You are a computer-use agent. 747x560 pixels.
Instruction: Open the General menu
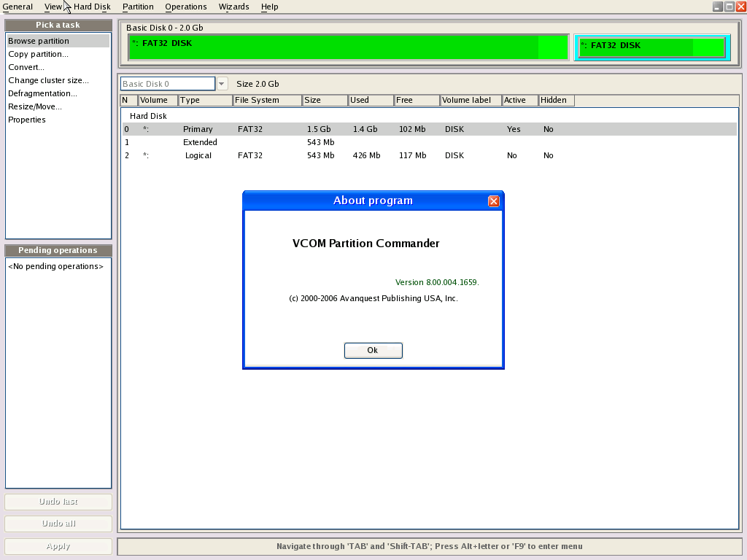(18, 7)
